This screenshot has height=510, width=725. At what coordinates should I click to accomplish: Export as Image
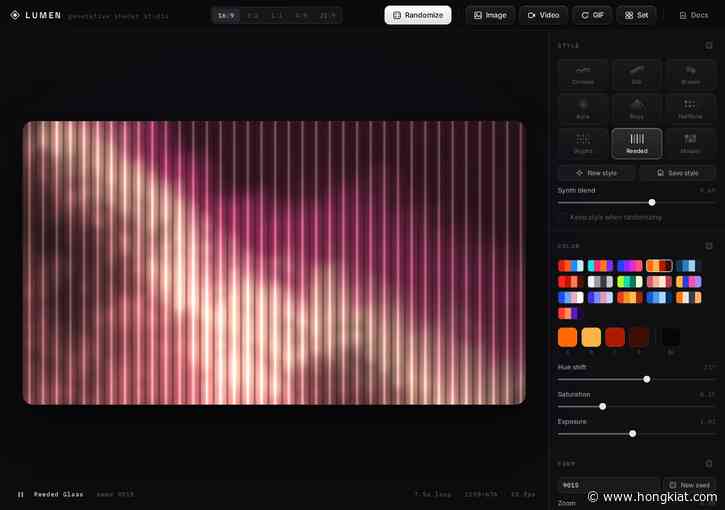click(x=490, y=15)
